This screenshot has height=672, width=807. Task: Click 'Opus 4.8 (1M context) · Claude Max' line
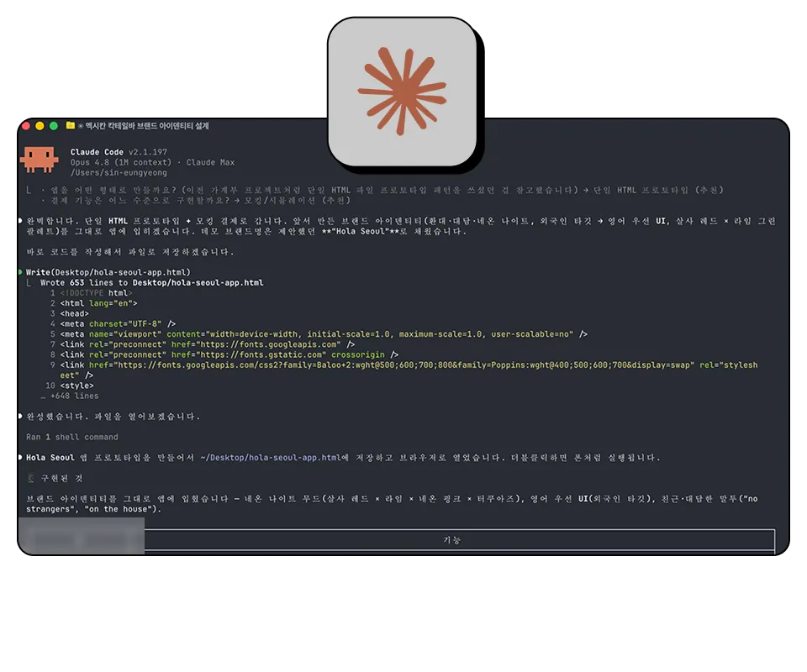point(152,162)
